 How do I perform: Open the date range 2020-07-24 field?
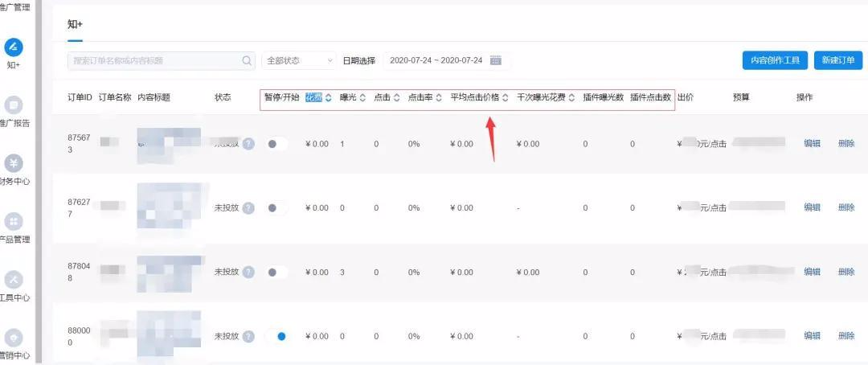coord(446,60)
